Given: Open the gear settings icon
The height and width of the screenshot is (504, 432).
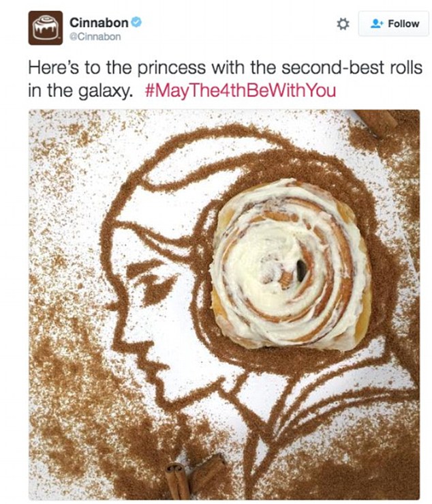Looking at the screenshot, I should (343, 24).
